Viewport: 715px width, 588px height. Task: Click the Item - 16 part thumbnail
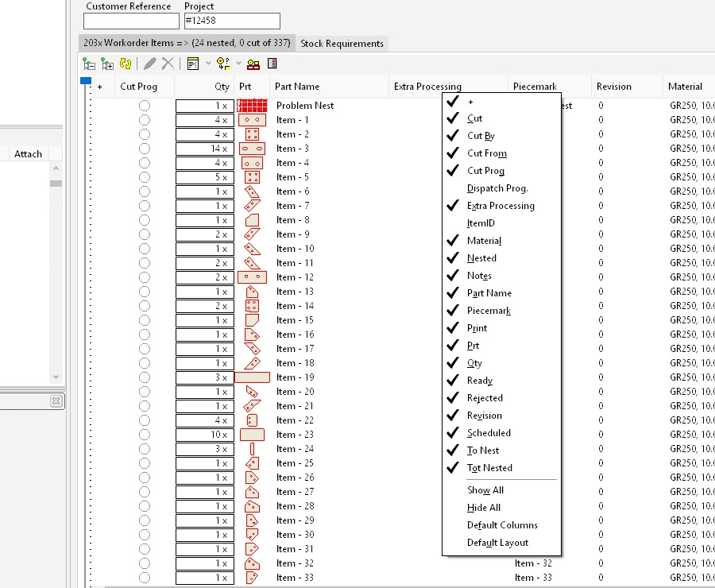252,335
